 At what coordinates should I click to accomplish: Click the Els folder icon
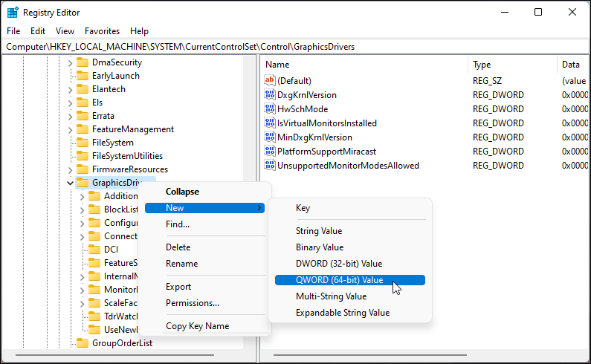coord(83,103)
